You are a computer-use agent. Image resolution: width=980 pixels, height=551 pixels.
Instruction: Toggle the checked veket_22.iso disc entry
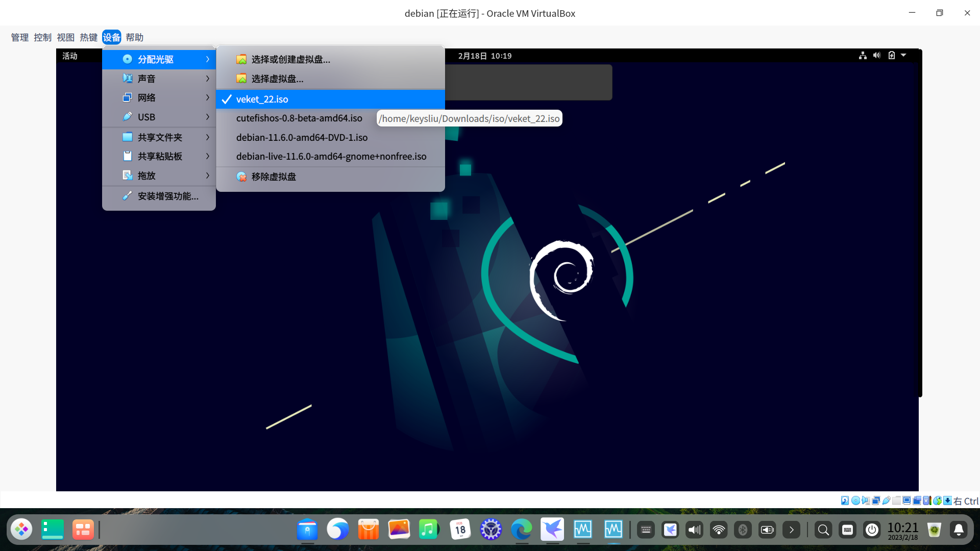(x=262, y=99)
